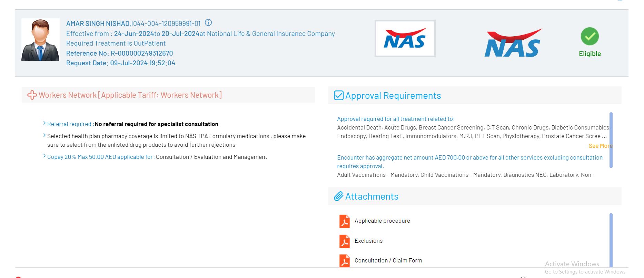Click the Approval Requirements panel scrollbar
The width and height of the screenshot is (644, 278).
[611, 140]
